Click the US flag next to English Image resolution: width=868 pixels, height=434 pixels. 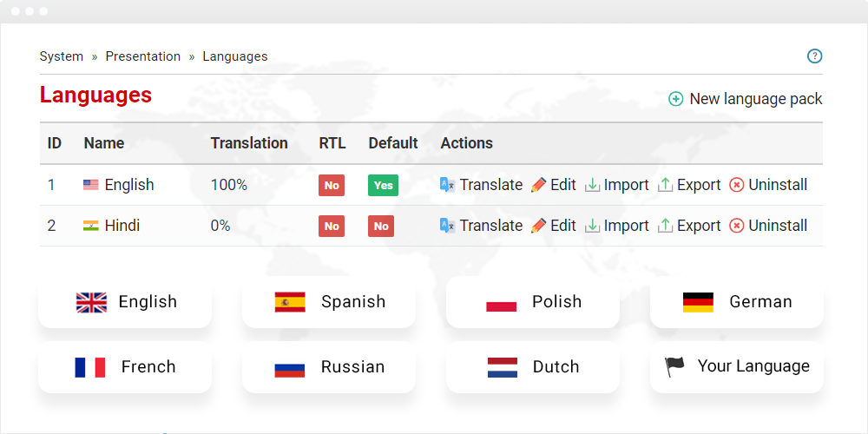tap(91, 185)
